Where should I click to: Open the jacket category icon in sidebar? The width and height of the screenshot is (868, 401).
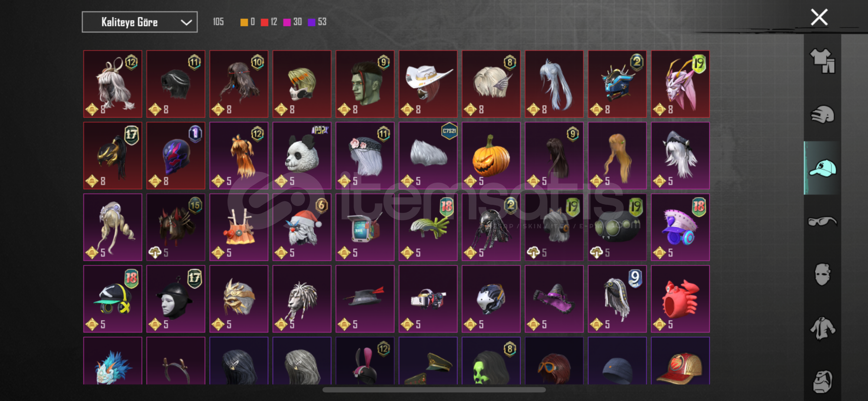click(822, 328)
